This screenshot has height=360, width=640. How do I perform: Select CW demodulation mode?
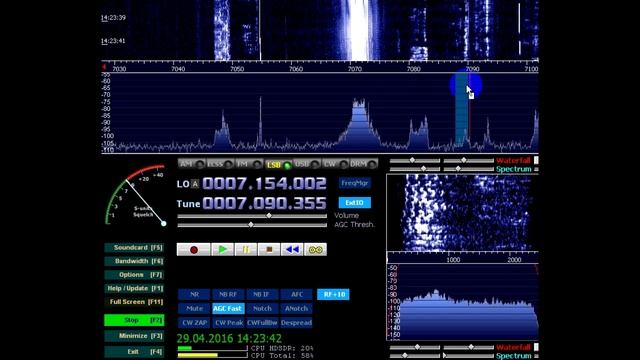point(335,164)
